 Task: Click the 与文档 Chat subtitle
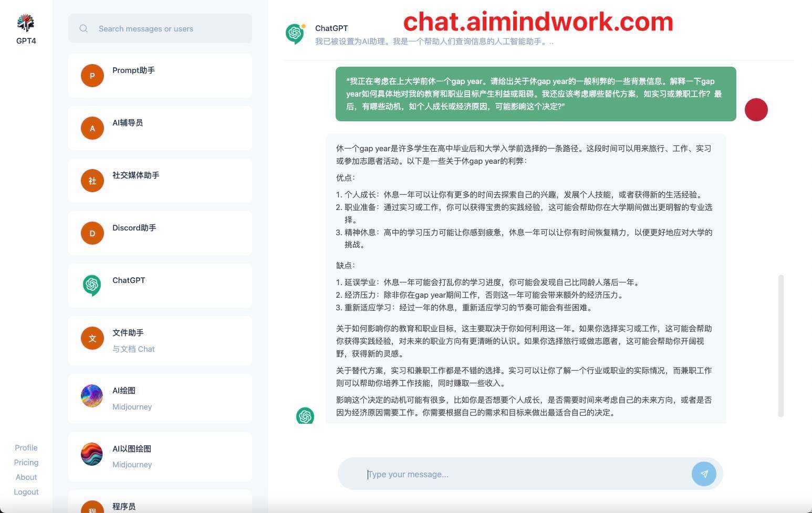(x=133, y=349)
